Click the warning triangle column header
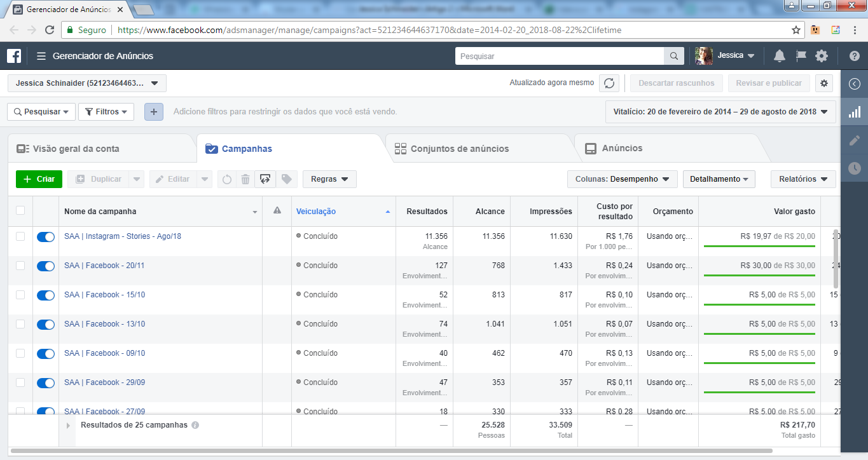868x460 pixels. point(277,211)
